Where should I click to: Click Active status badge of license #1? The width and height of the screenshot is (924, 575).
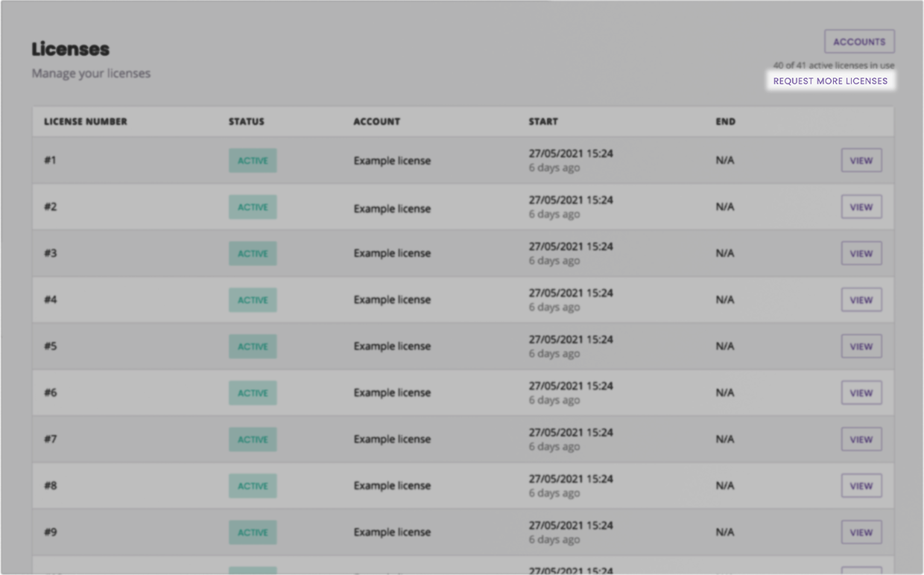coord(253,160)
